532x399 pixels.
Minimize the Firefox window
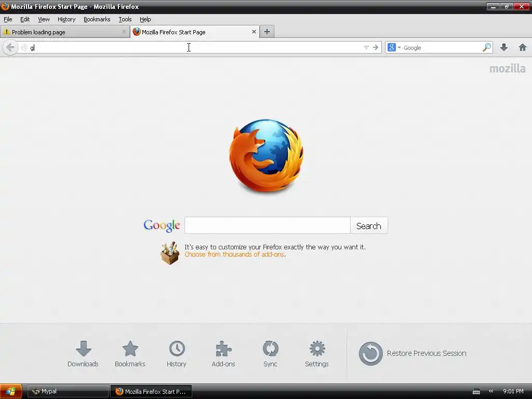[493, 6]
